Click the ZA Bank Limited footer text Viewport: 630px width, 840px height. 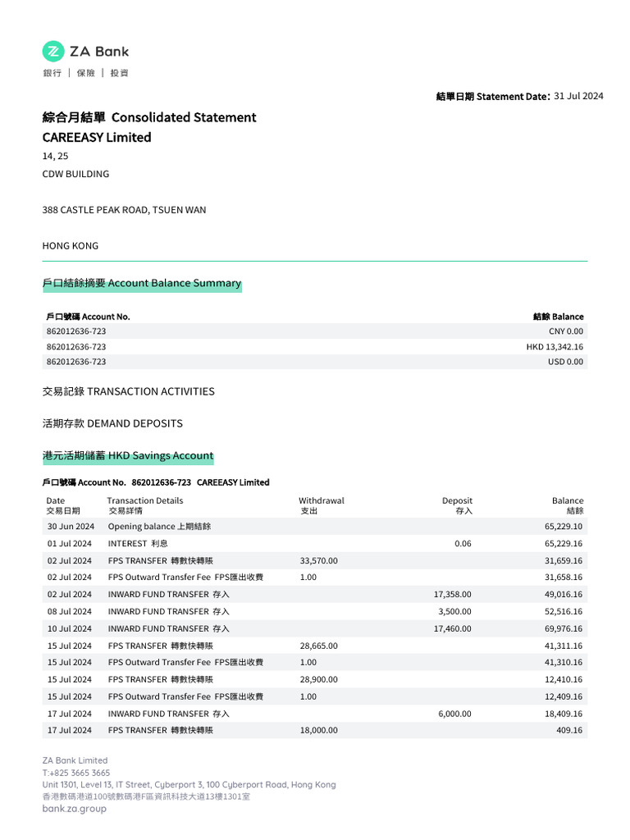pyautogui.click(x=75, y=760)
